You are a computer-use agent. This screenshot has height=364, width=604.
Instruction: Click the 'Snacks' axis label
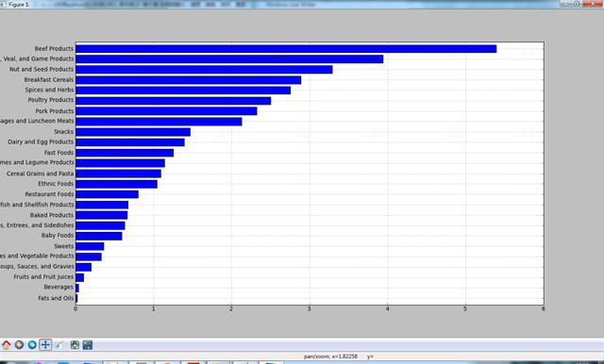click(63, 132)
